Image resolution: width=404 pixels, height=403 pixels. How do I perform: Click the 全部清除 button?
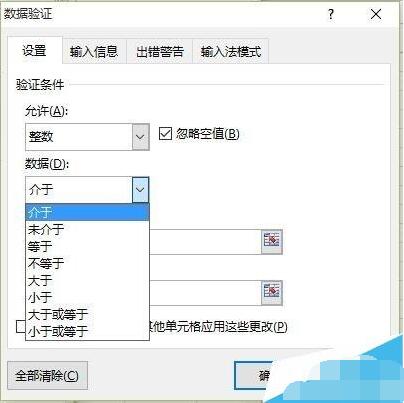47,376
